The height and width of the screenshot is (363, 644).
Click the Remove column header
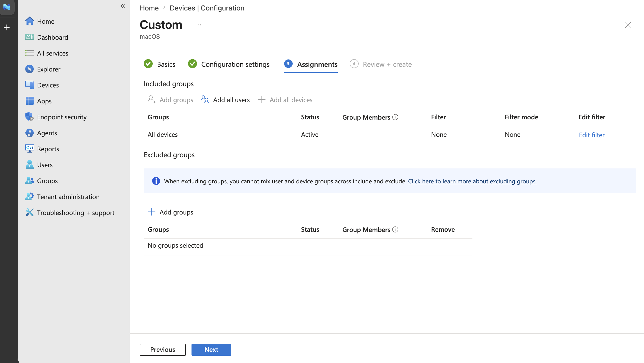click(x=443, y=229)
